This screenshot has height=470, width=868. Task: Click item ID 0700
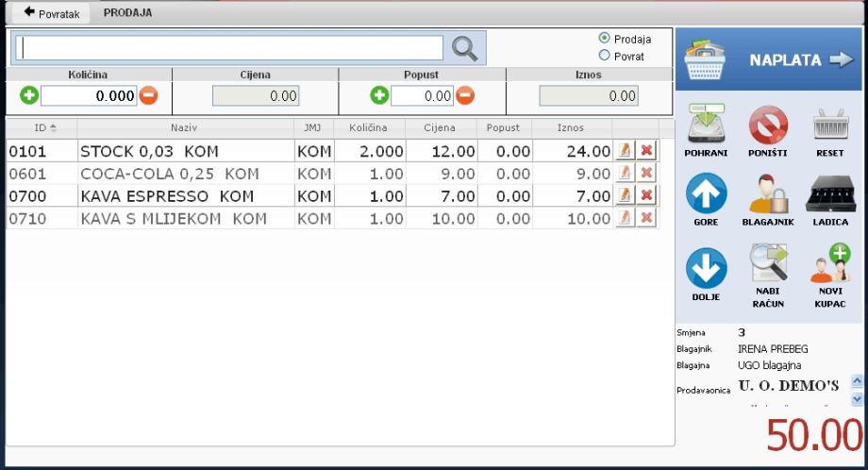click(x=27, y=196)
